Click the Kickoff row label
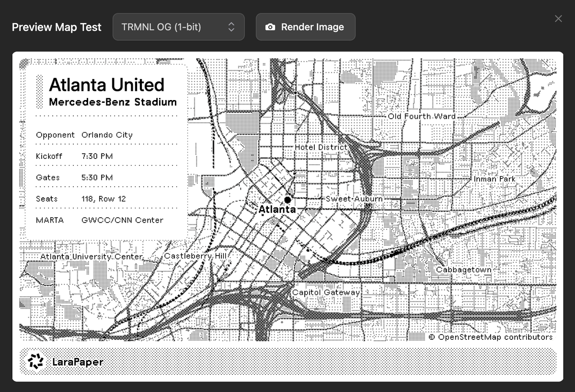 pyautogui.click(x=50, y=157)
